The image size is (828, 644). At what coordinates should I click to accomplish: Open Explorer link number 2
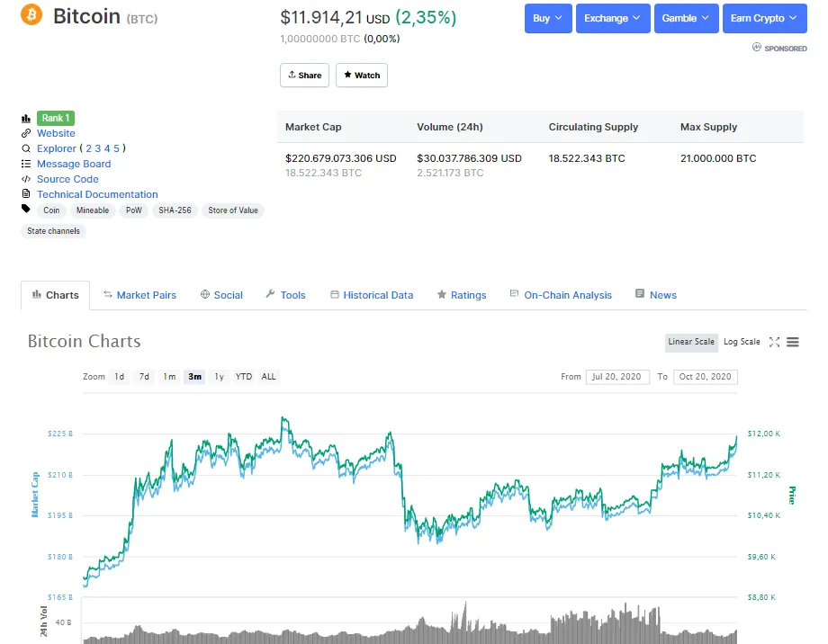(89, 148)
